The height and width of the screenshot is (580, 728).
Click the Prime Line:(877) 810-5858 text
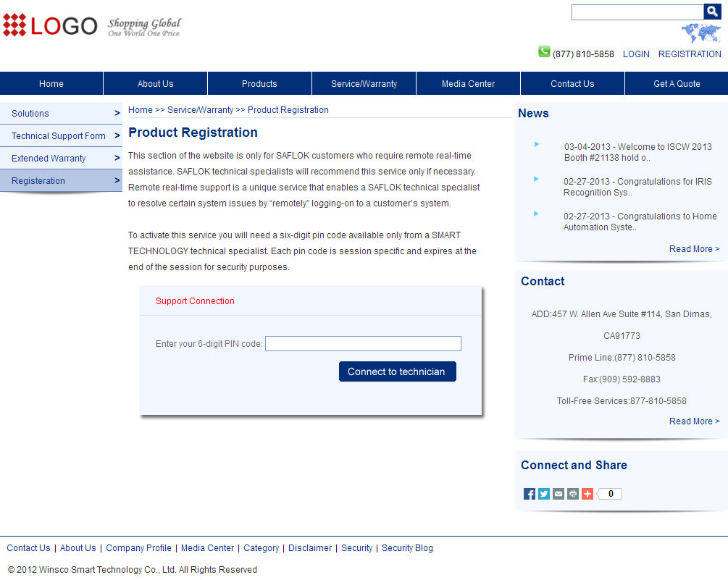622,358
